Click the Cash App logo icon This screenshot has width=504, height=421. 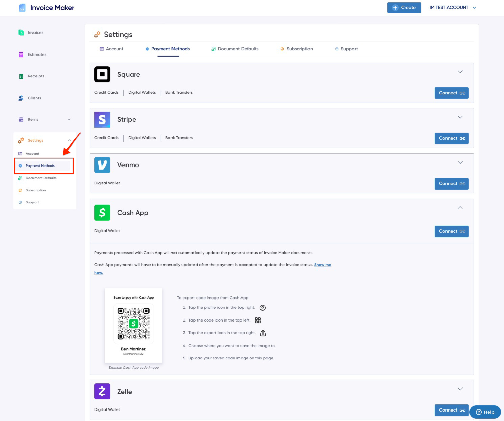[102, 213]
